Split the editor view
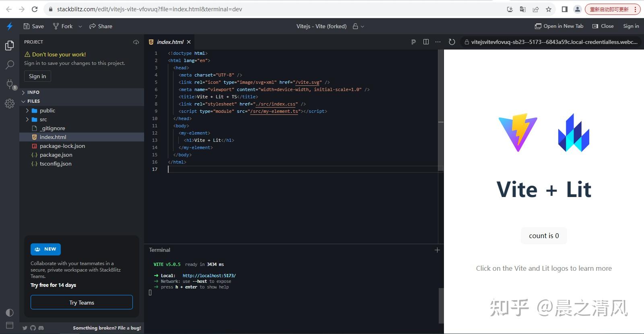Image resolution: width=644 pixels, height=334 pixels. 426,42
